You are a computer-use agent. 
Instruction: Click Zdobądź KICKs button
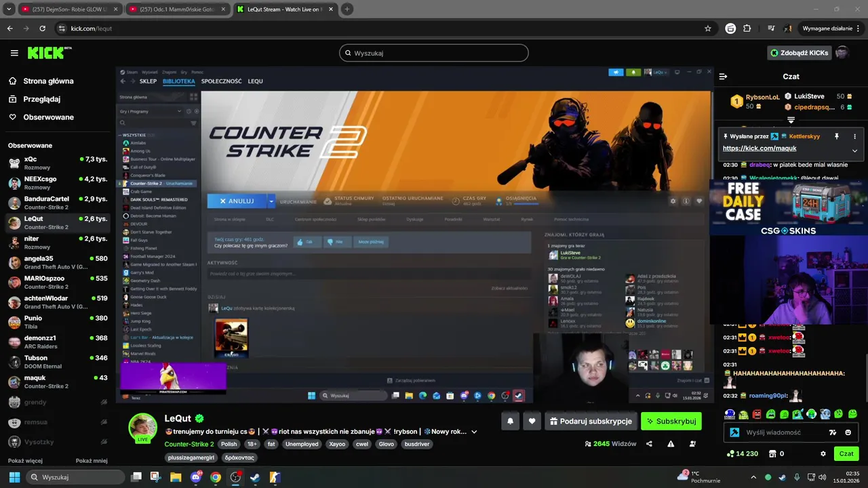800,53
